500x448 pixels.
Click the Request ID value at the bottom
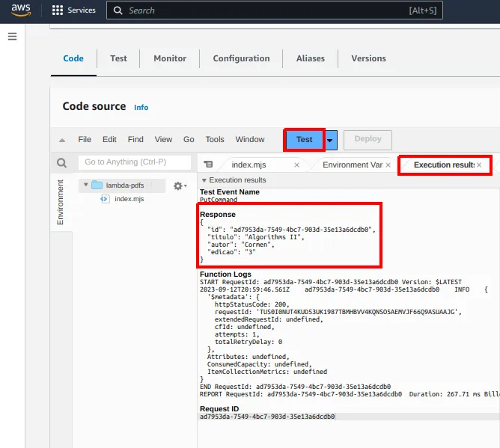[x=267, y=417]
